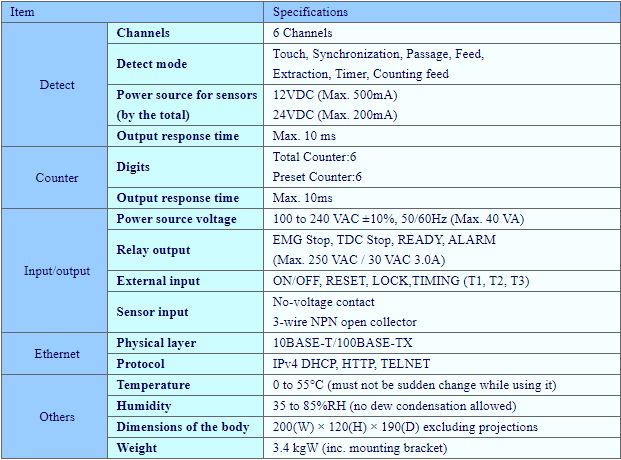Screen dimensions: 621x460
Task: Click the External input label
Action: click(158, 281)
